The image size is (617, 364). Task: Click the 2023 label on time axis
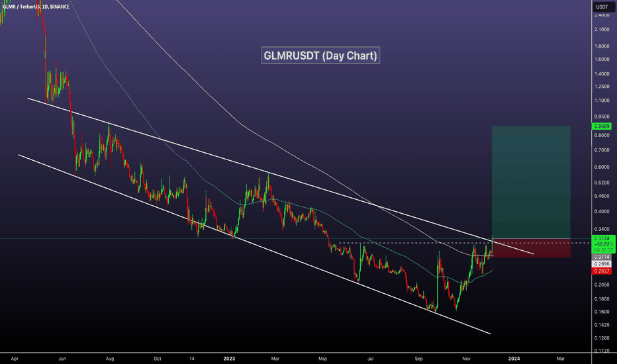click(x=229, y=359)
